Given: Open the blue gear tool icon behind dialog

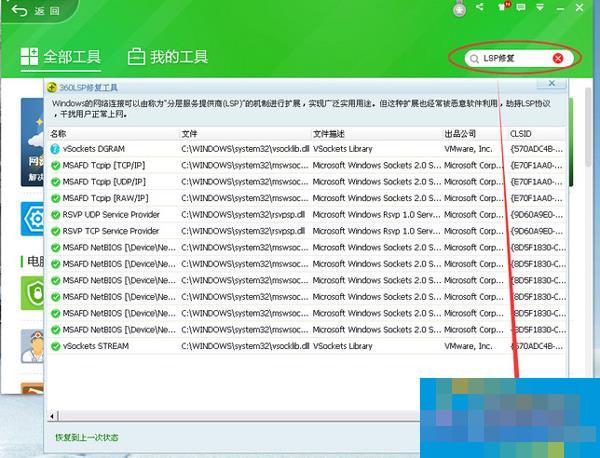Looking at the screenshot, I should point(33,219).
